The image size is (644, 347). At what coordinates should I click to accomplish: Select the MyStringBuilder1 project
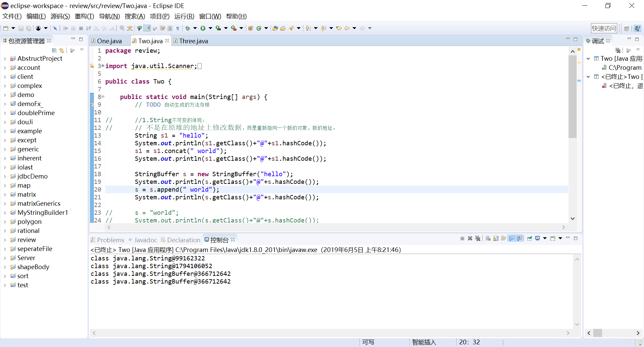[43, 213]
